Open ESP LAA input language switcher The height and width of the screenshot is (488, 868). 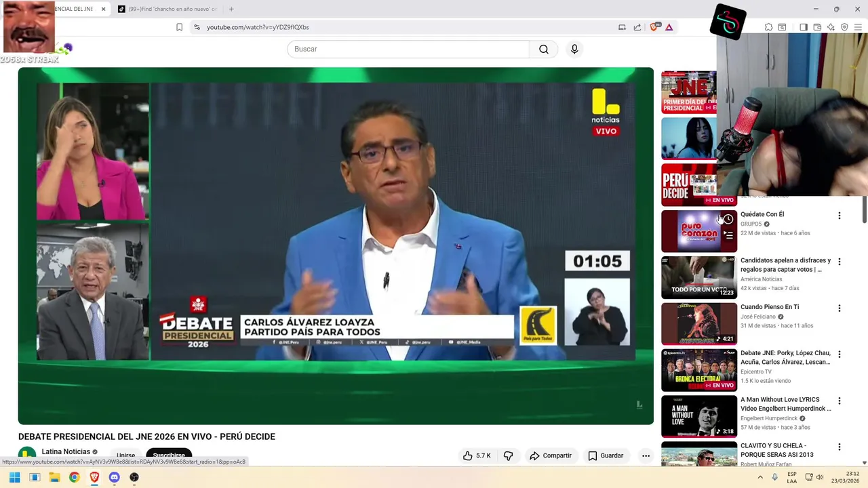click(792, 477)
